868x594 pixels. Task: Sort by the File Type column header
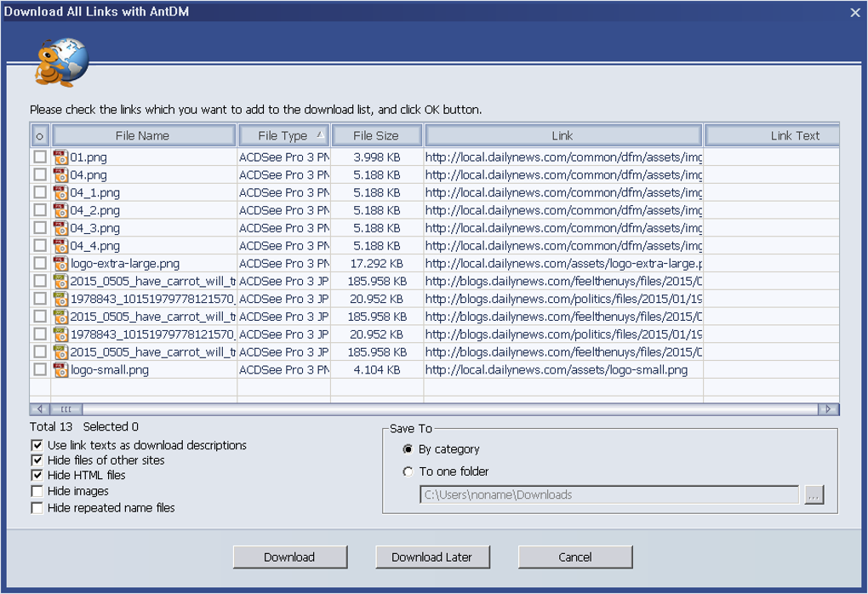(283, 136)
